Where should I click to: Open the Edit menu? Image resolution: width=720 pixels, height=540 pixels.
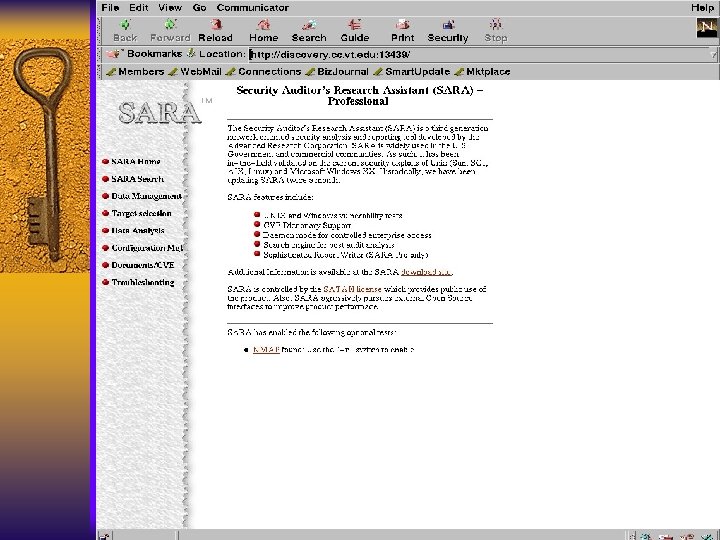coord(139,8)
